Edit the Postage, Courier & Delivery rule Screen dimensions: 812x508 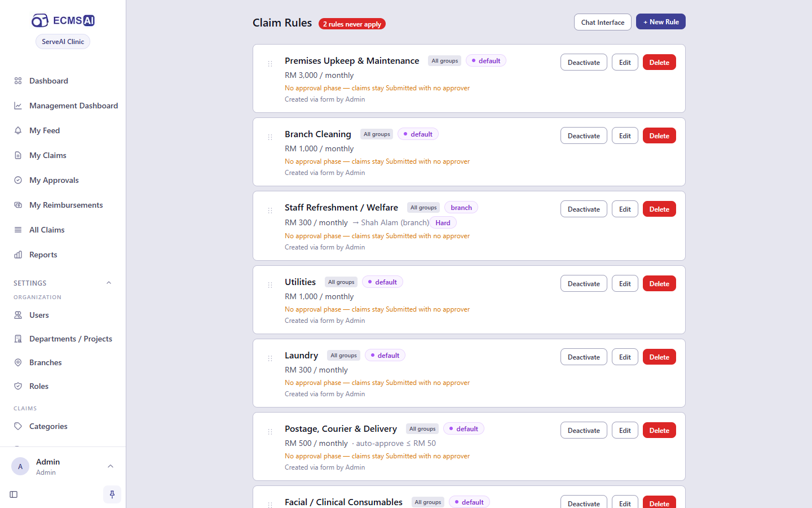[x=625, y=431]
